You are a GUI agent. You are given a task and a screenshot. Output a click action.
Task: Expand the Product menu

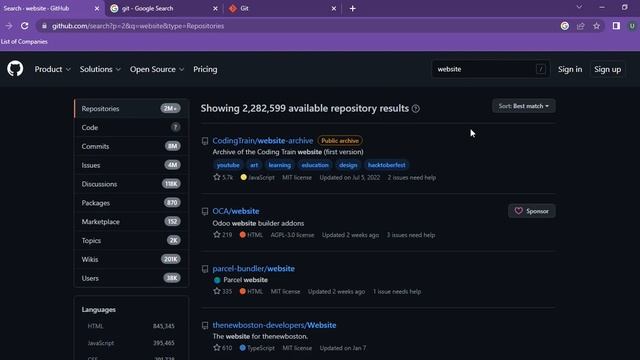pyautogui.click(x=52, y=69)
